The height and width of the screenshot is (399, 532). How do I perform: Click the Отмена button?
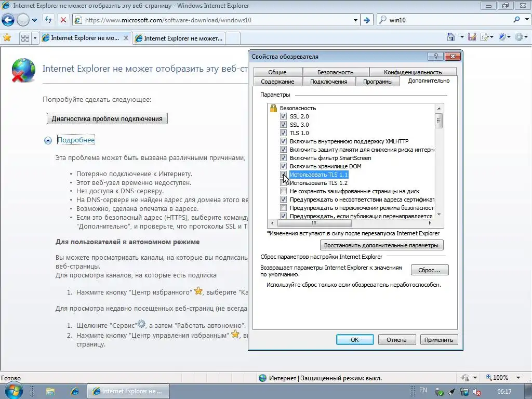coord(396,340)
